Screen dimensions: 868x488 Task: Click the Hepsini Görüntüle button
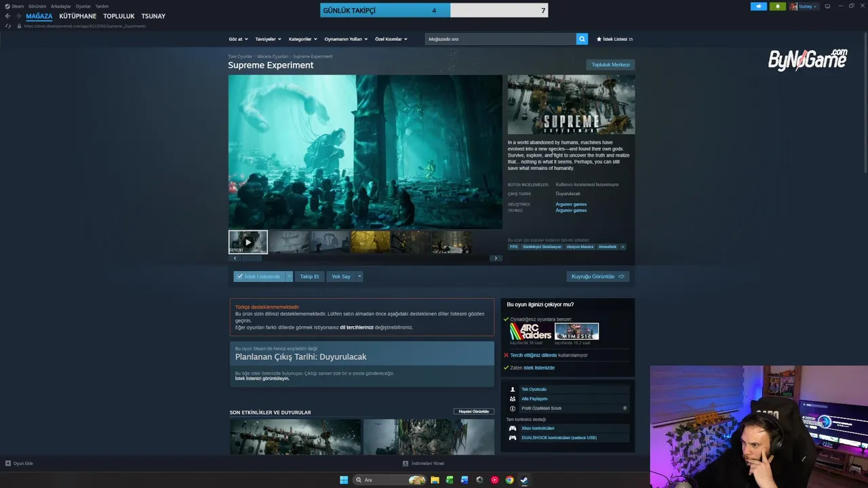click(474, 411)
